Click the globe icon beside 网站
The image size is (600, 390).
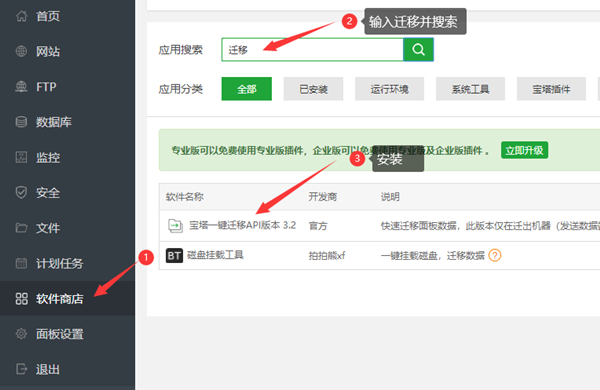click(21, 51)
